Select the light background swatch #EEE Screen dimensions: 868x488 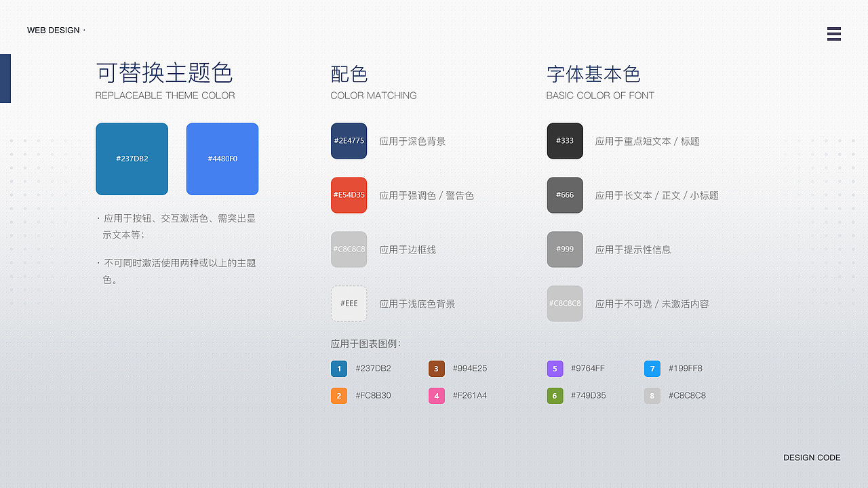(x=349, y=304)
